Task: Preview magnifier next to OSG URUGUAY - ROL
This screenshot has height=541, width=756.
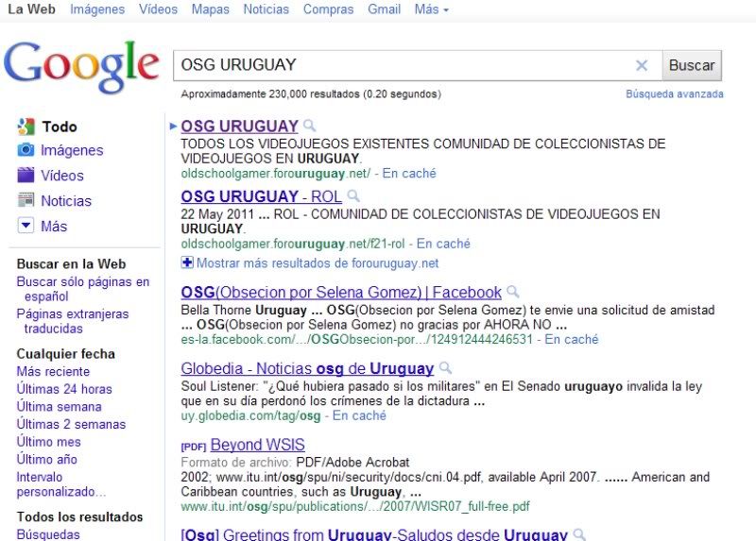Action: (x=353, y=195)
